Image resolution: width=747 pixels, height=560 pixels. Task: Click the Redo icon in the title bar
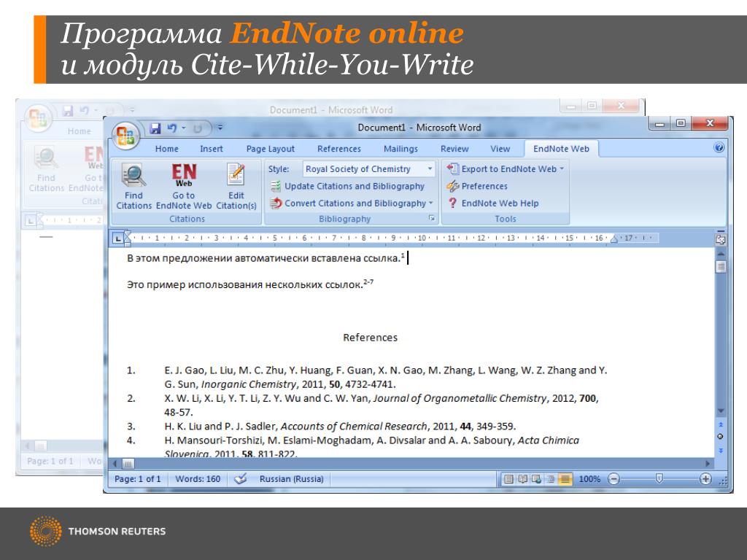(198, 128)
